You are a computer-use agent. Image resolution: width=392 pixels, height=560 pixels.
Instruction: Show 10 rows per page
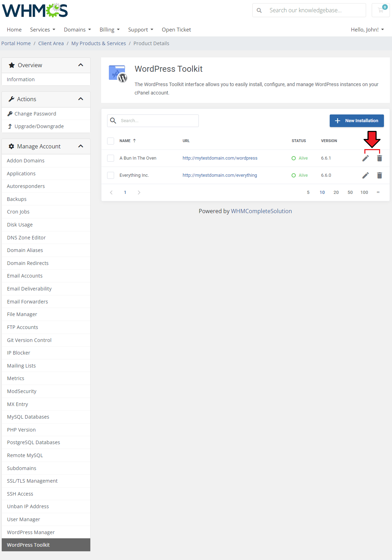(322, 192)
